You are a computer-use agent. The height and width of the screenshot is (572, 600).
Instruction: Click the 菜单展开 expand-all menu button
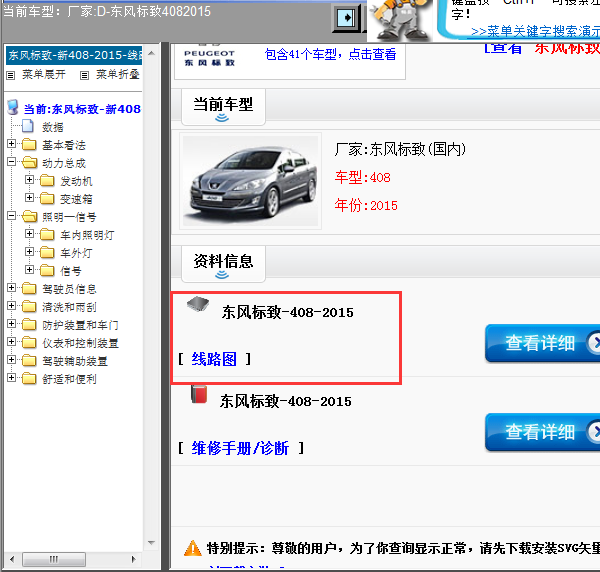(x=43, y=74)
